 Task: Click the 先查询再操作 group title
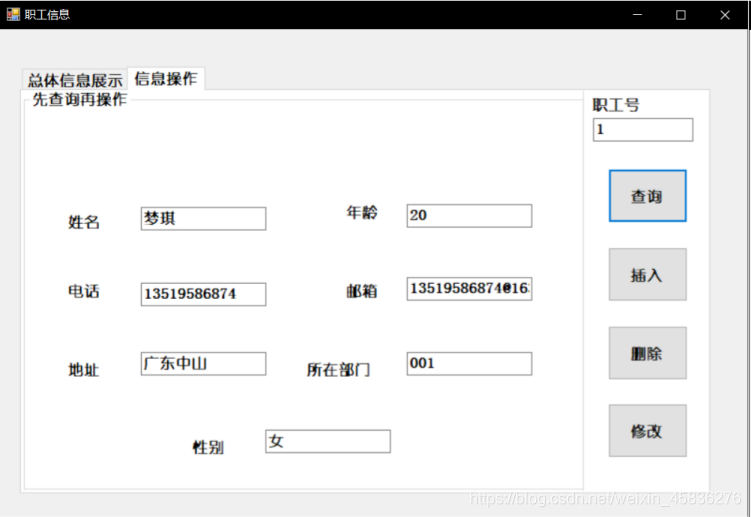point(80,100)
